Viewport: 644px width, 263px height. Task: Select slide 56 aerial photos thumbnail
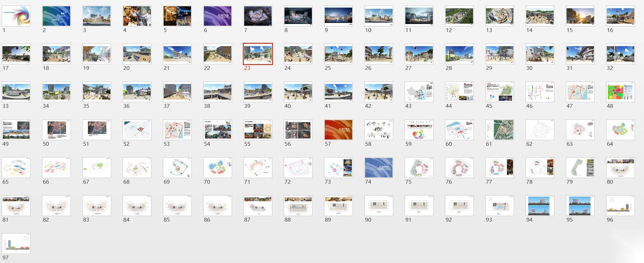[x=298, y=130]
